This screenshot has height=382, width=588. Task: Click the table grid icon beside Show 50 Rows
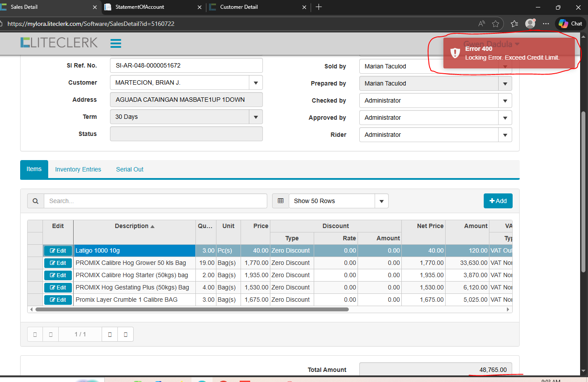coord(280,201)
